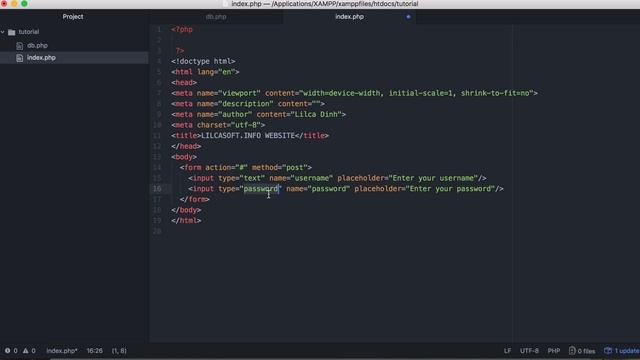Click "Enter your username" placeholder text
This screenshot has width=640, height=360.
[x=433, y=178]
